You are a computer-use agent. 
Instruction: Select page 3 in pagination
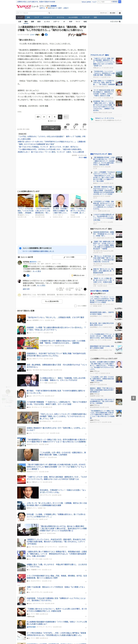tap(44, 117)
